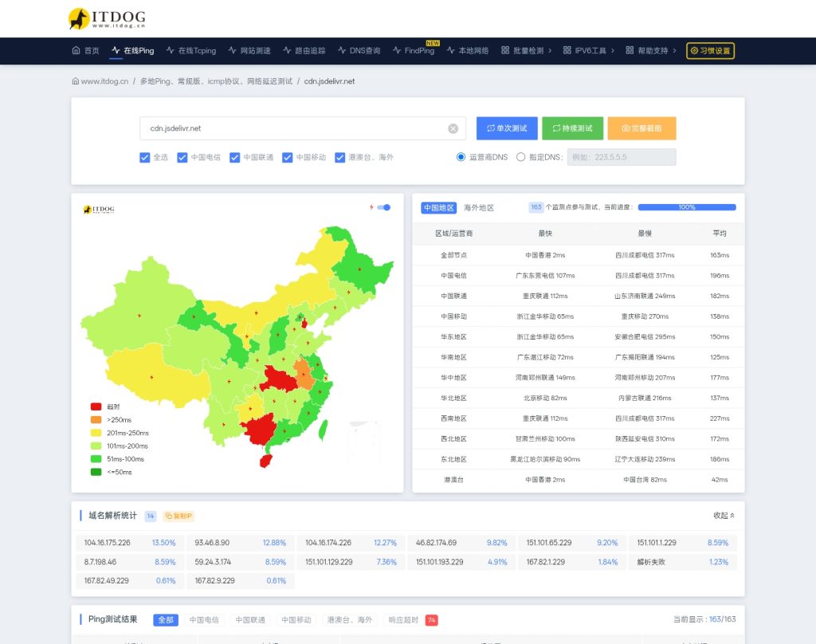Open 路由追踪 in navigation menu

pyautogui.click(x=304, y=50)
